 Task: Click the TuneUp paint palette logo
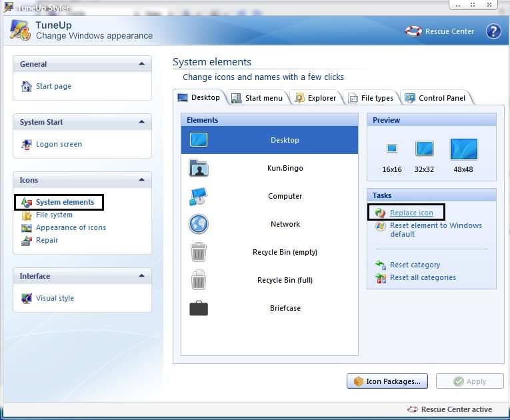[x=21, y=31]
